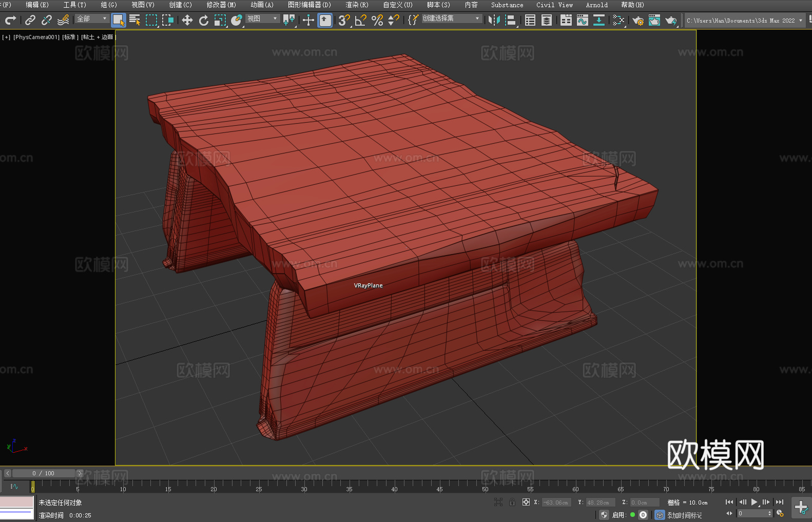Select the Scale tool
812x522 pixels.
220,20
